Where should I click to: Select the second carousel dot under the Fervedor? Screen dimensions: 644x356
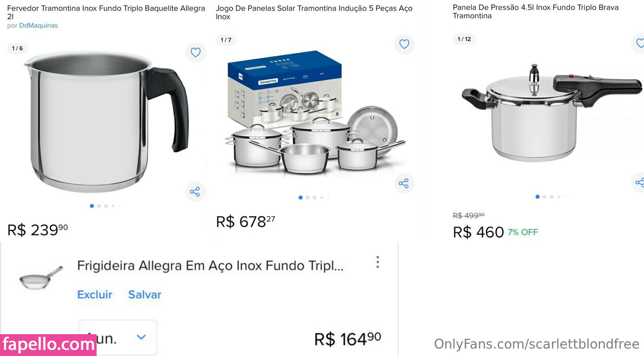pos(99,206)
